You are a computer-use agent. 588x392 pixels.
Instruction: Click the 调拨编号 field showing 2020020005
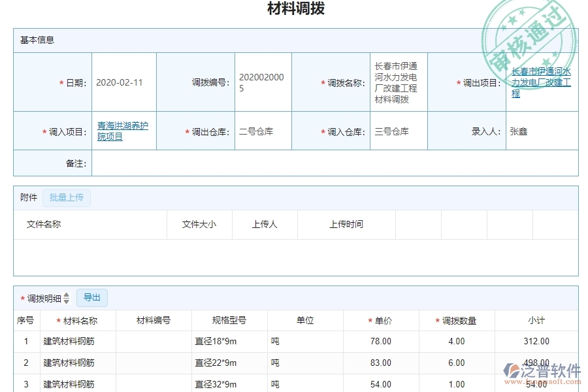point(262,82)
